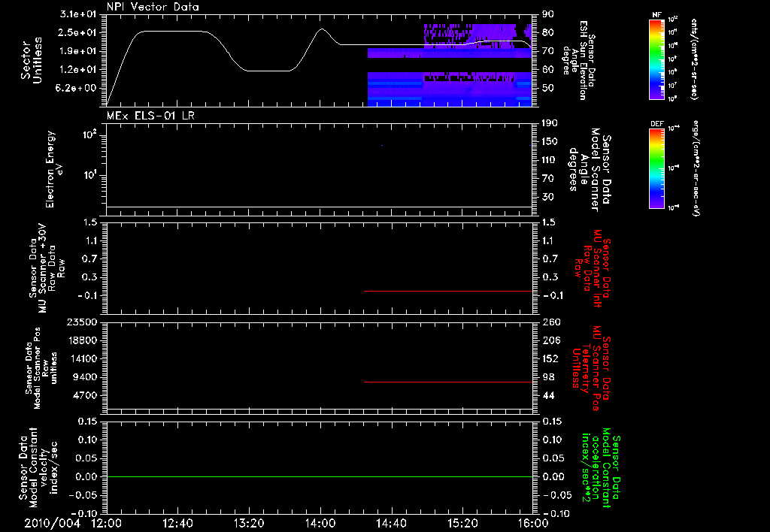This screenshot has width=770, height=532.
Task: Click the 152 telemetry tick label
Action: pos(551,358)
